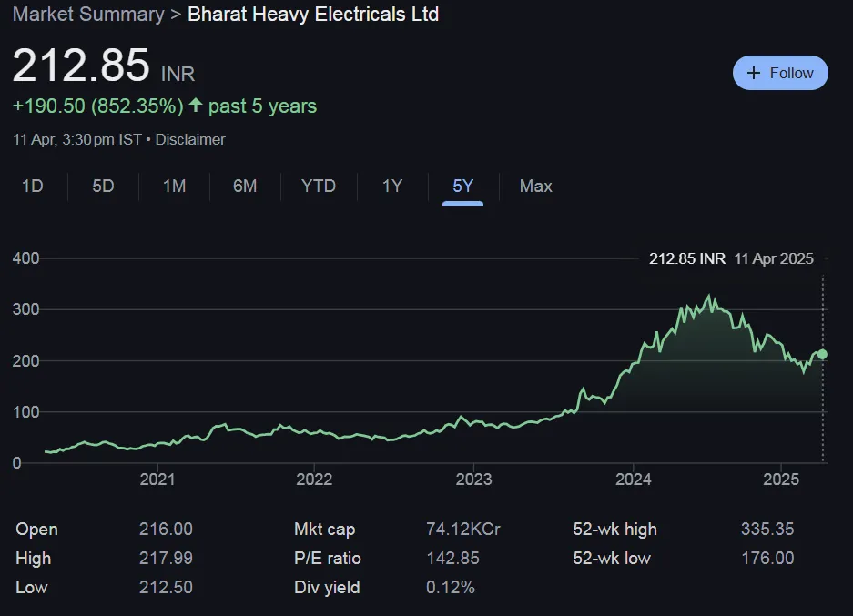Switch to the 1D time range tab

32,186
